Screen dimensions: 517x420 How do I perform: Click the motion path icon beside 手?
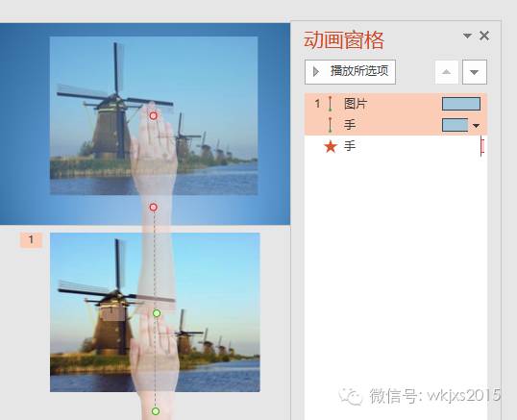[x=330, y=125]
